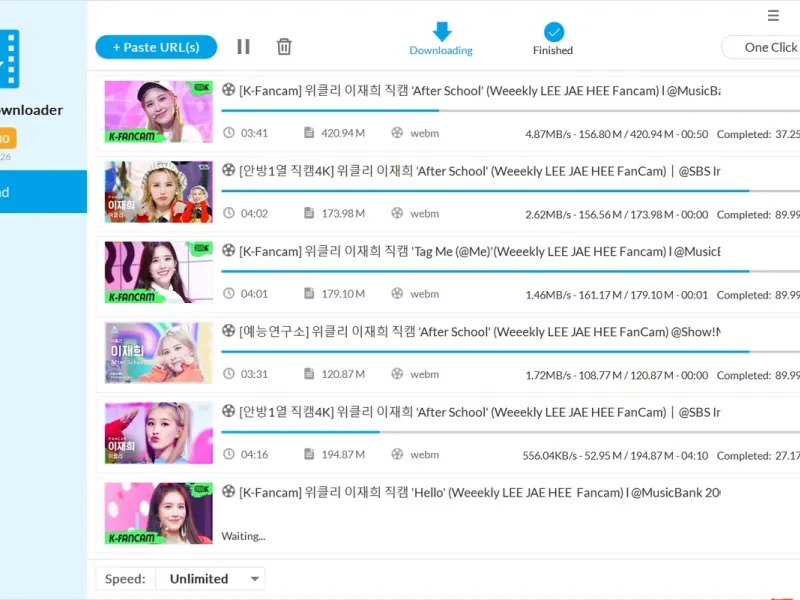Image resolution: width=800 pixels, height=600 pixels.
Task: Pause all downloads with the pause icon
Action: pos(243,47)
